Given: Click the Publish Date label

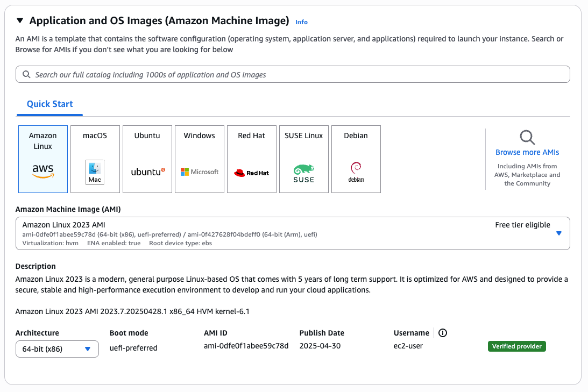Looking at the screenshot, I should pyautogui.click(x=322, y=333).
